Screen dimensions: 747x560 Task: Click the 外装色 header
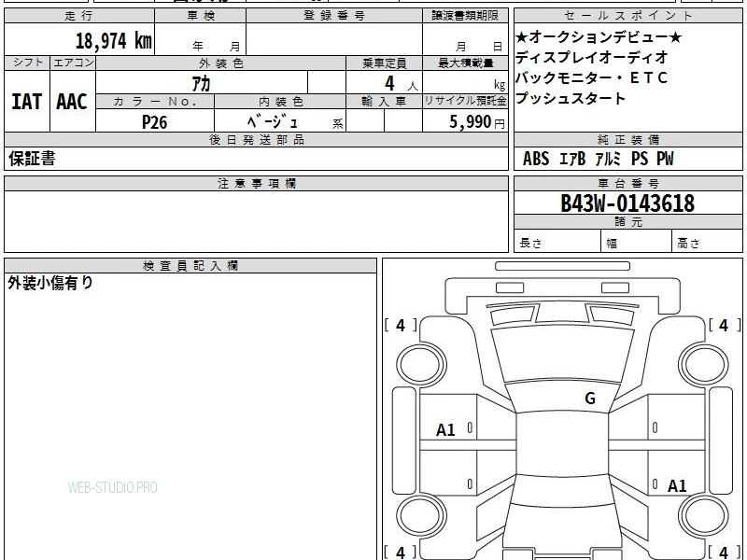point(221,63)
